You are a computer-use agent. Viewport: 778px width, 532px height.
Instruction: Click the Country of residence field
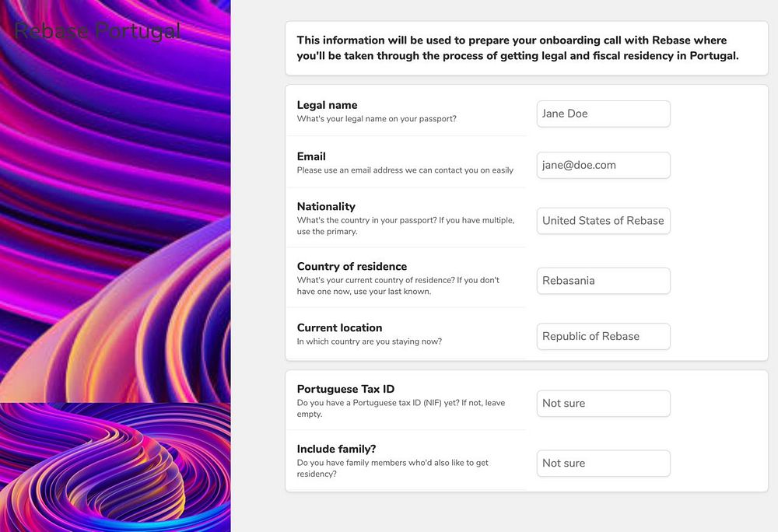point(604,281)
